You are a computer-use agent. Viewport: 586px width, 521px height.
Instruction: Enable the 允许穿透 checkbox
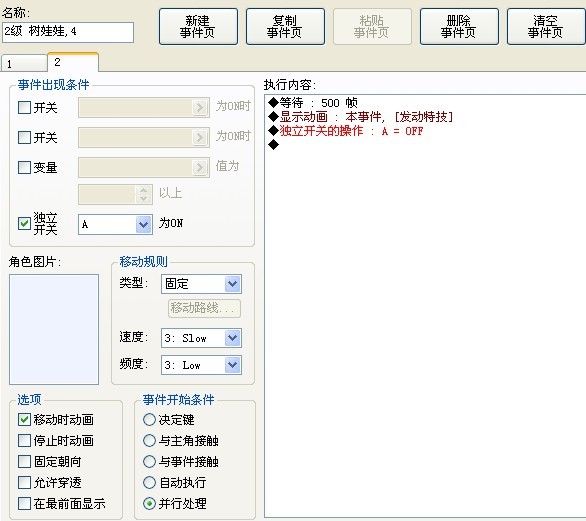click(24, 482)
